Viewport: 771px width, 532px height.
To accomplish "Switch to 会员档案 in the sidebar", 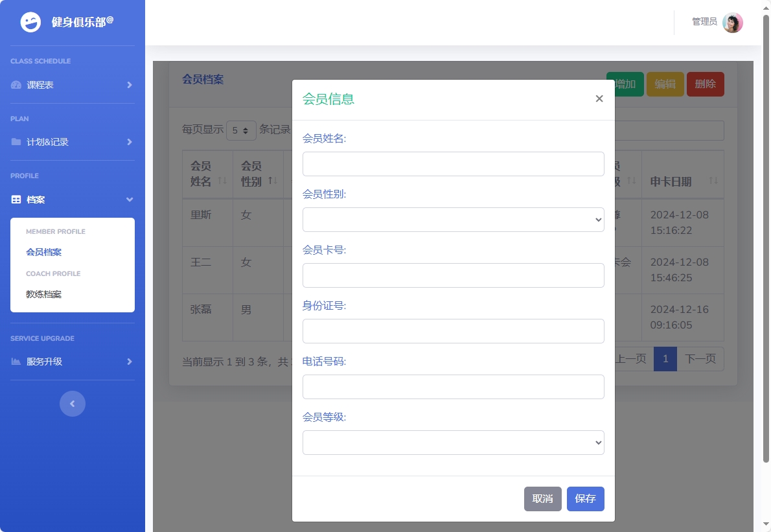I will pos(43,252).
